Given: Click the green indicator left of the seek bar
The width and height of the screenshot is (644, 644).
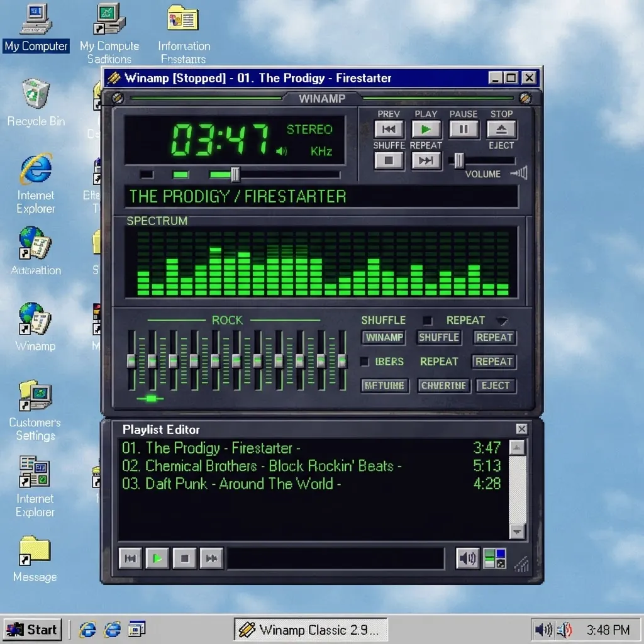Looking at the screenshot, I should click(180, 175).
